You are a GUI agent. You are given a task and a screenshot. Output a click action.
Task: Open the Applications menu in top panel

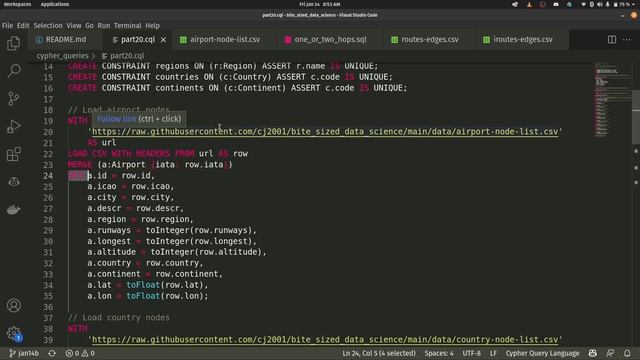[55, 4]
